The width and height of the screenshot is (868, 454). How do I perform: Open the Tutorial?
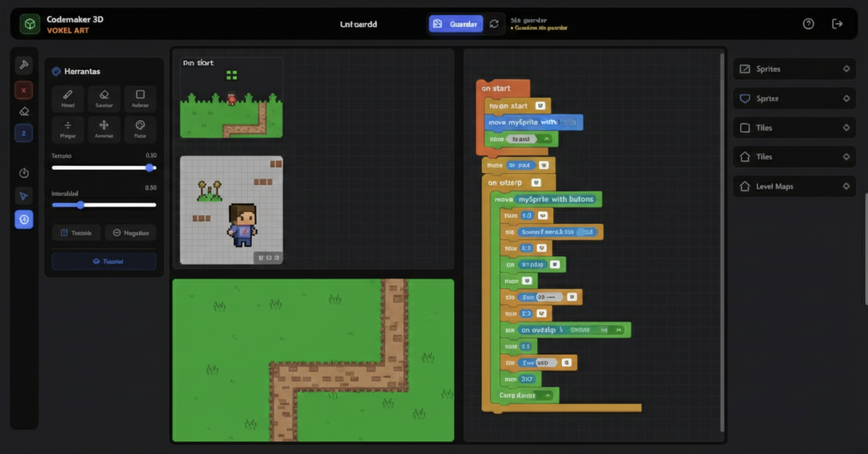click(x=104, y=261)
